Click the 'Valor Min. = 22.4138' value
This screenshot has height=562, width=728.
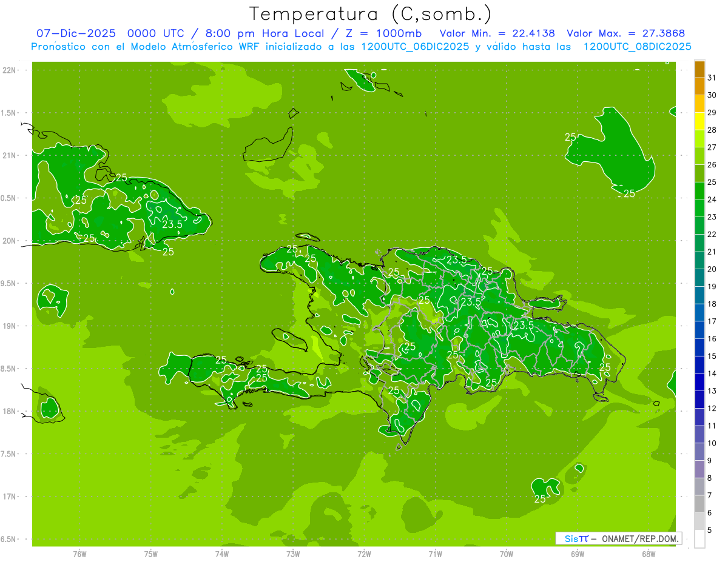click(497, 33)
